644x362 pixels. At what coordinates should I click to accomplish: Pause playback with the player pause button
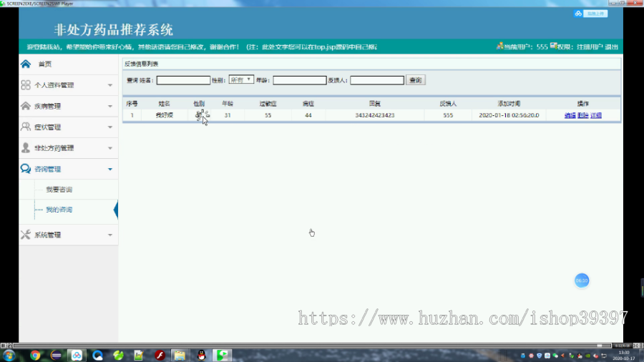[x=3, y=346]
